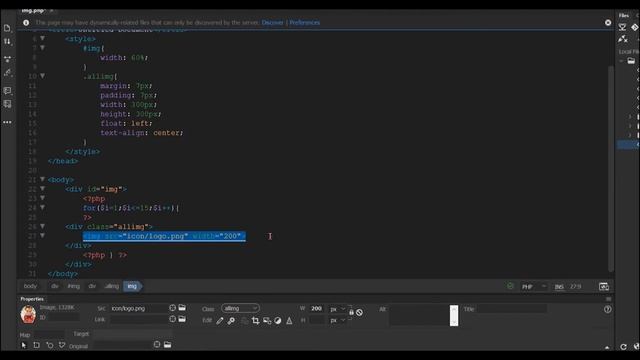
Task: Click the Src point-to-file target icon
Action: pyautogui.click(x=173, y=308)
